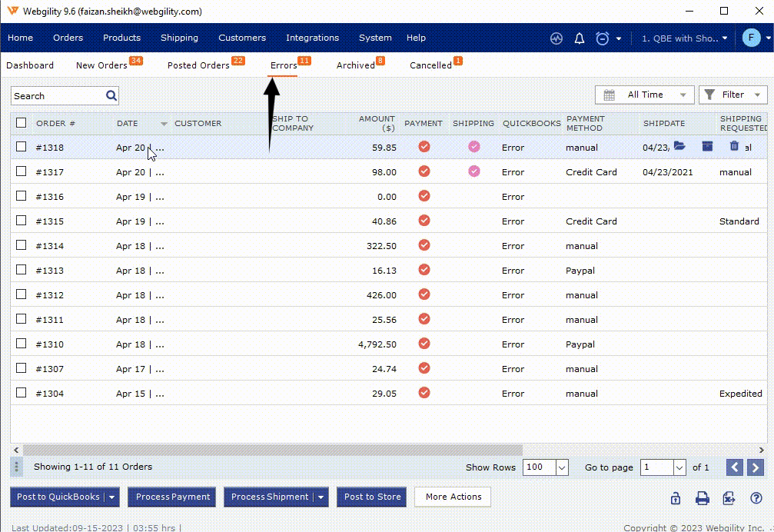The width and height of the screenshot is (774, 532).
Task: Open help via the question mark icon
Action: coord(756,498)
